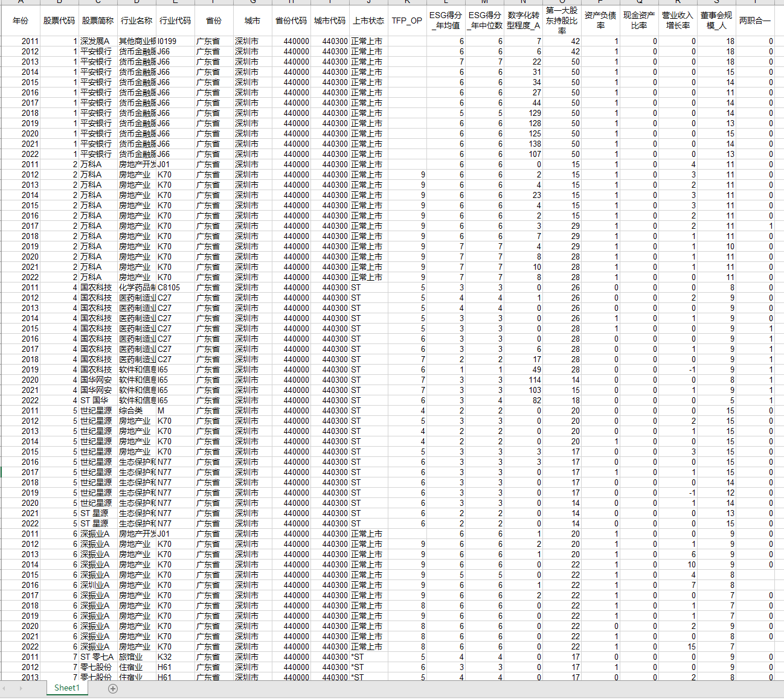The image size is (784, 699).
Task: Select the cell with value 49
Action: [523, 369]
